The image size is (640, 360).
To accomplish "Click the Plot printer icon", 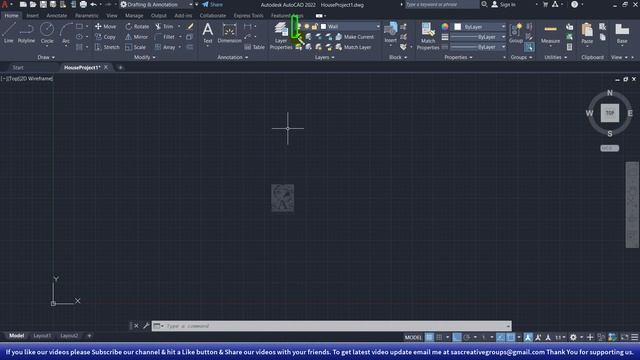I will pos(83,4).
